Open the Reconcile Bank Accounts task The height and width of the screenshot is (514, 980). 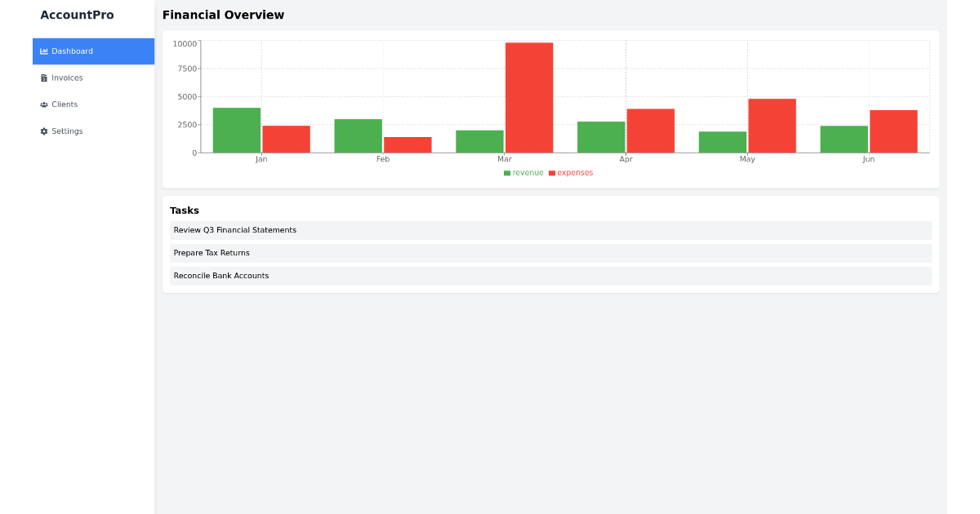tap(220, 276)
